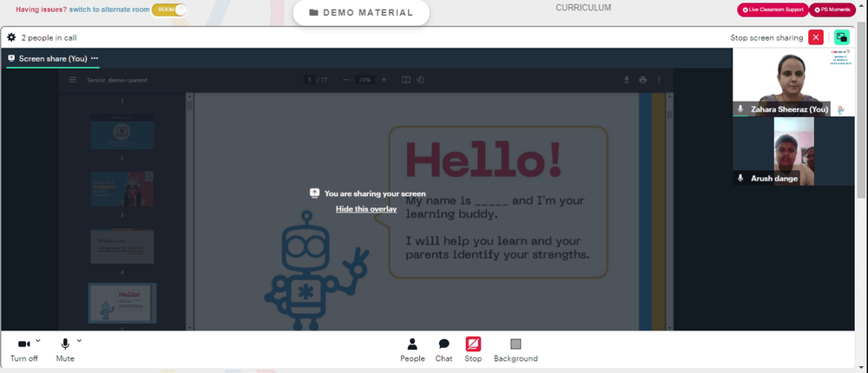The image size is (868, 373).
Task: Click Stop to end screen share
Action: (x=473, y=350)
